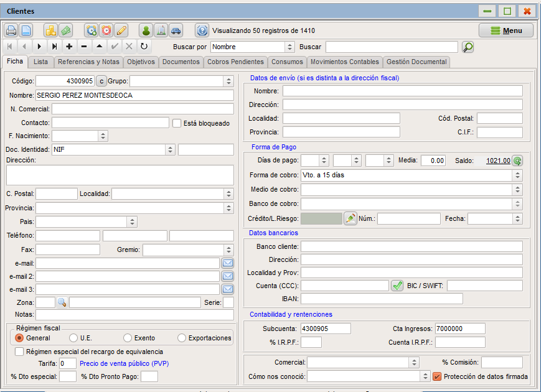Open the 'Gestión Documental' tab

coord(416,62)
